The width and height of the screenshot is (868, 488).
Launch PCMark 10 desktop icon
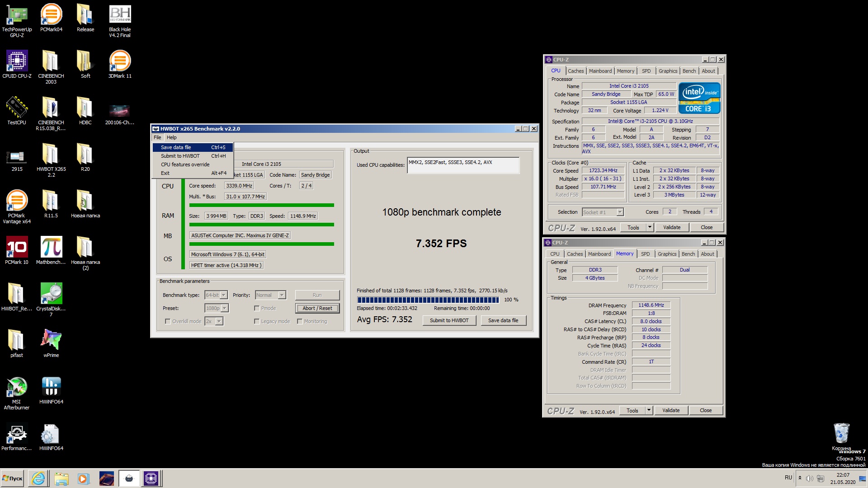[x=17, y=250]
